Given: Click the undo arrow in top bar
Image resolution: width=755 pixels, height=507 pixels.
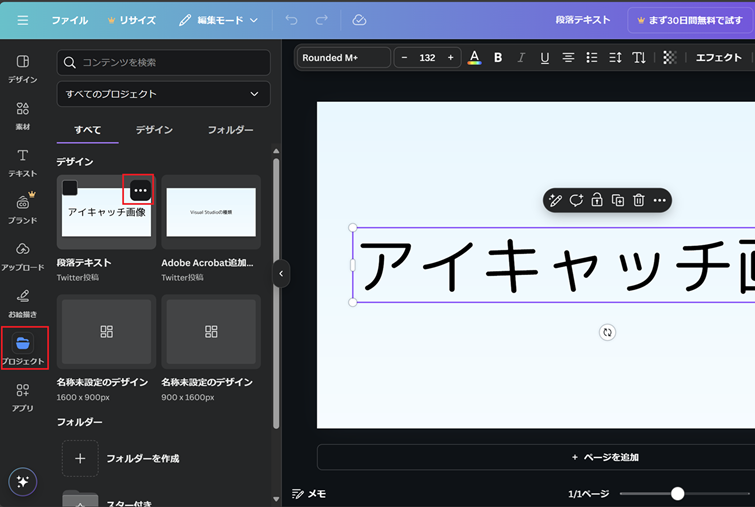Looking at the screenshot, I should point(291,20).
